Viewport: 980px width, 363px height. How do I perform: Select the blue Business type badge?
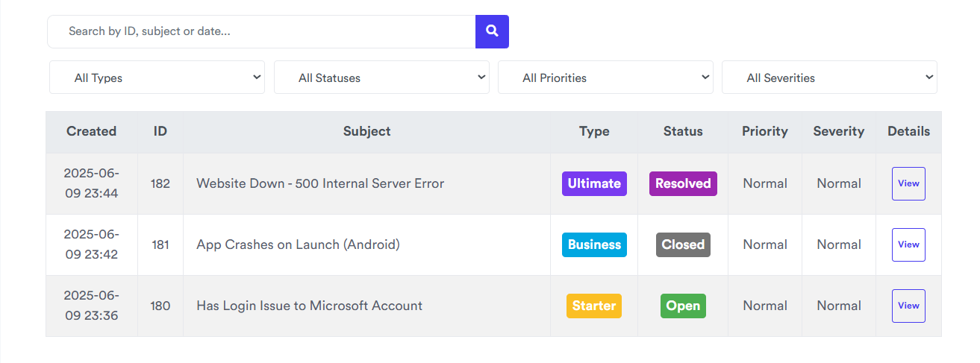[x=594, y=244]
